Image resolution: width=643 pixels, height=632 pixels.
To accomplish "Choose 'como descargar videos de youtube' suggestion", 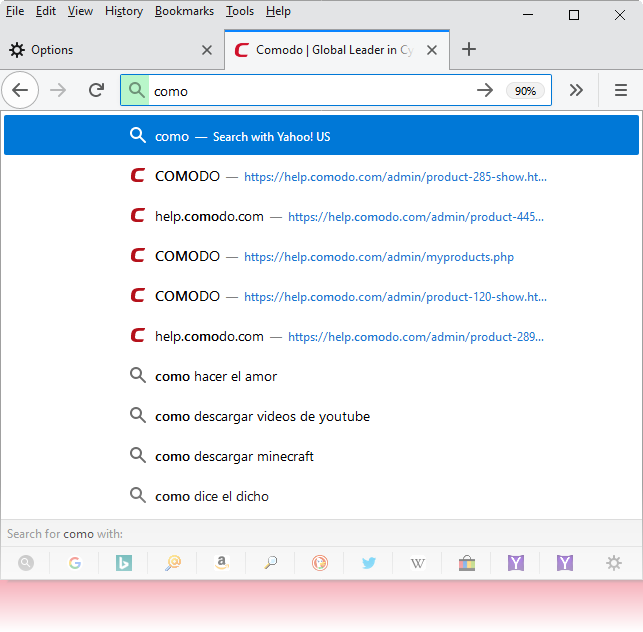I will tap(322, 416).
